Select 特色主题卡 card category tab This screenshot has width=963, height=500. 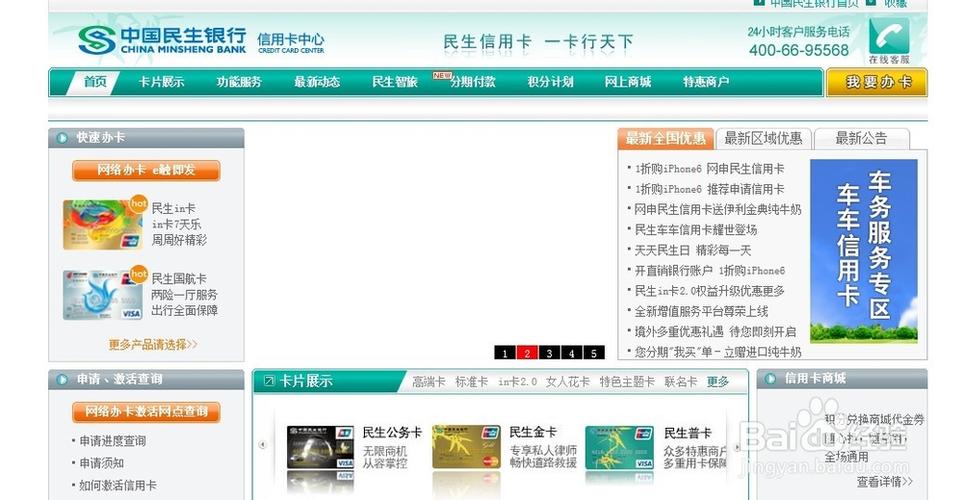coord(627,381)
